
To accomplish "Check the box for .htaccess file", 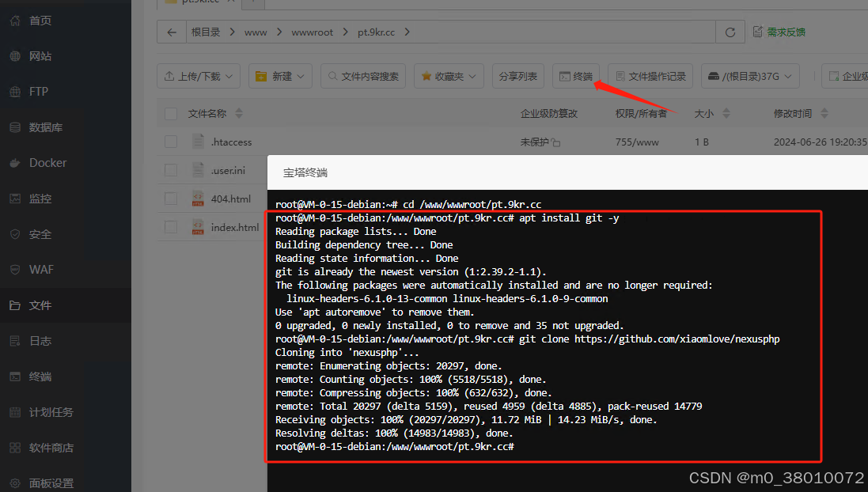I will point(171,142).
